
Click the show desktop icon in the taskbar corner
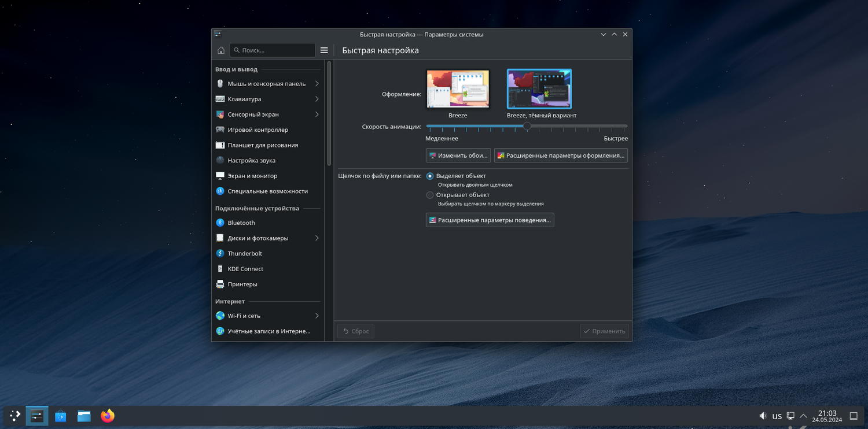pyautogui.click(x=854, y=416)
